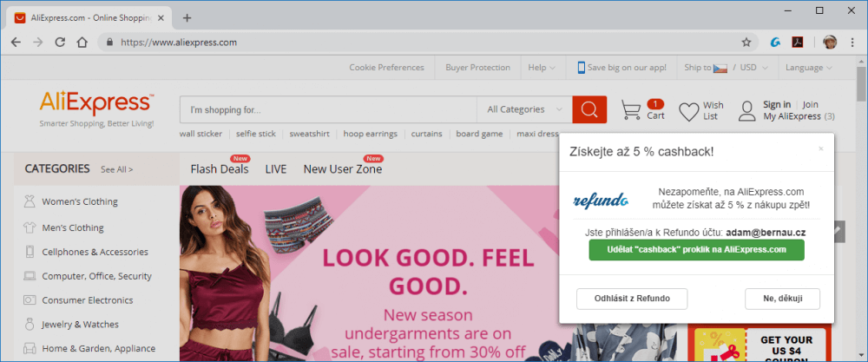Click maxi dress search suggestion
This screenshot has width=868, height=362.
[x=537, y=134]
